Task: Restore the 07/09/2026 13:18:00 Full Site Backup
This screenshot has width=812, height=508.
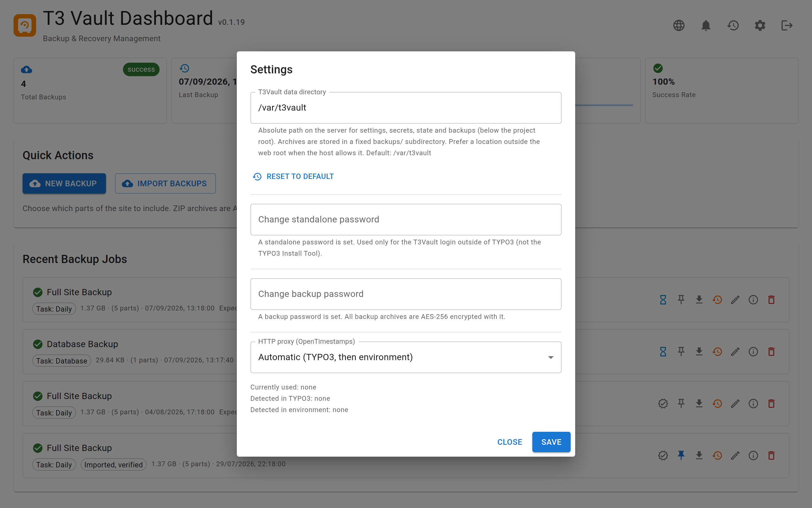Action: 717,300
